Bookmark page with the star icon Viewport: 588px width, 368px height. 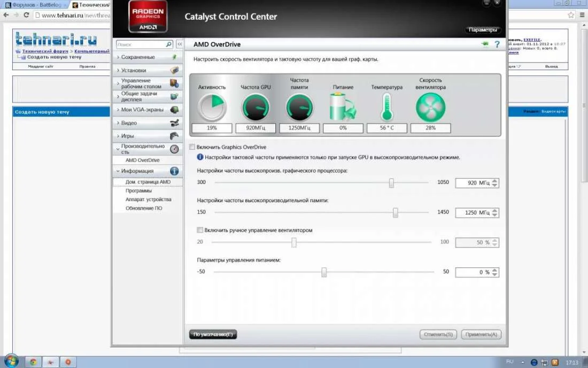571,15
